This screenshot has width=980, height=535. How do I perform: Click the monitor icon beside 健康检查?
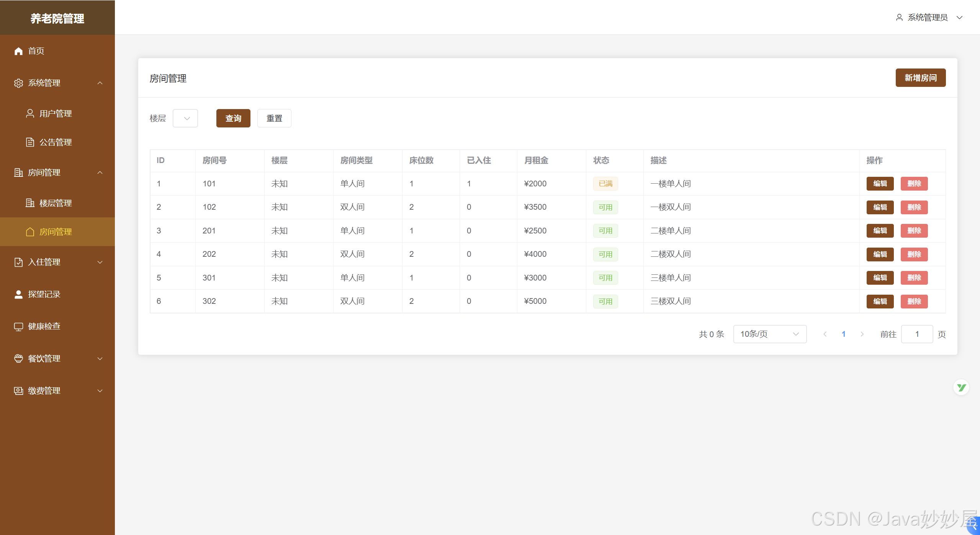pyautogui.click(x=18, y=326)
